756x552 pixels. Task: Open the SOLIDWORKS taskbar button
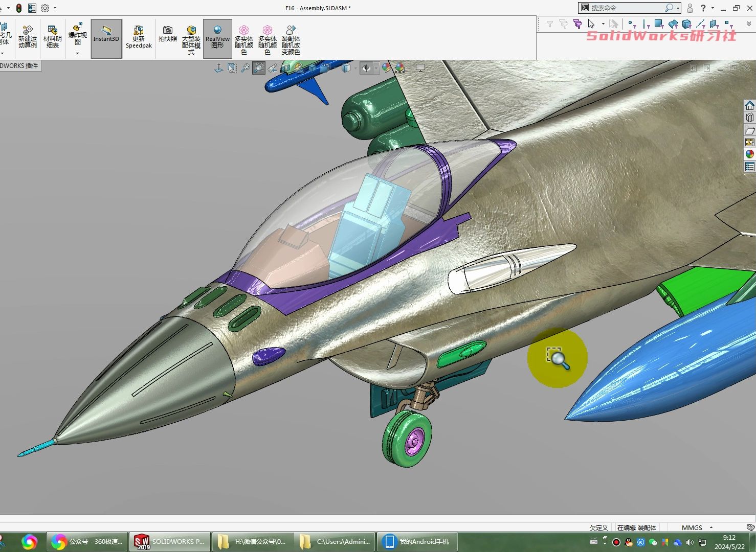coord(169,541)
